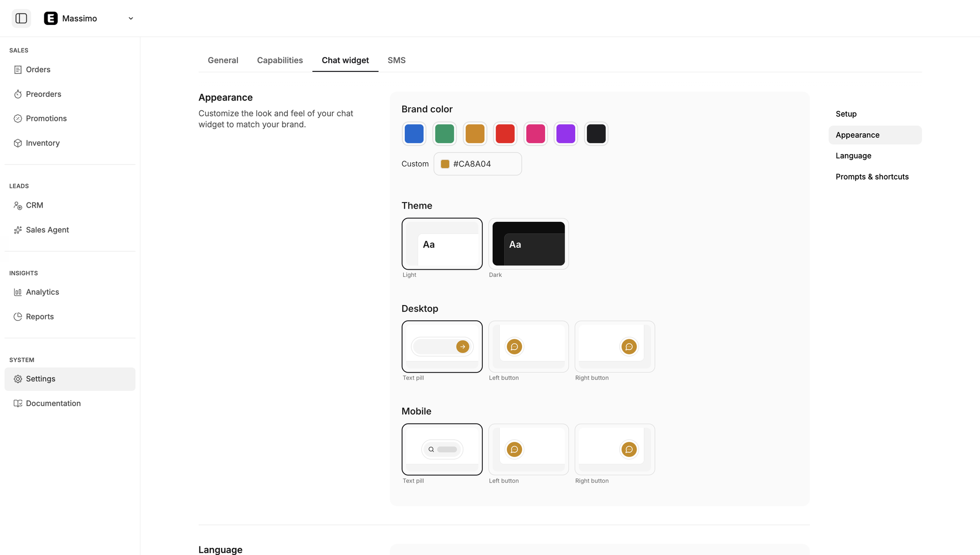Viewport: 980px width, 555px height.
Task: Pick the purple brand color swatch
Action: point(566,134)
